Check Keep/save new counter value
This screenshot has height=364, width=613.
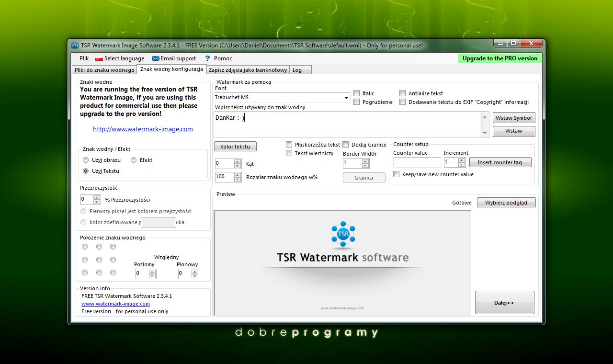[396, 174]
